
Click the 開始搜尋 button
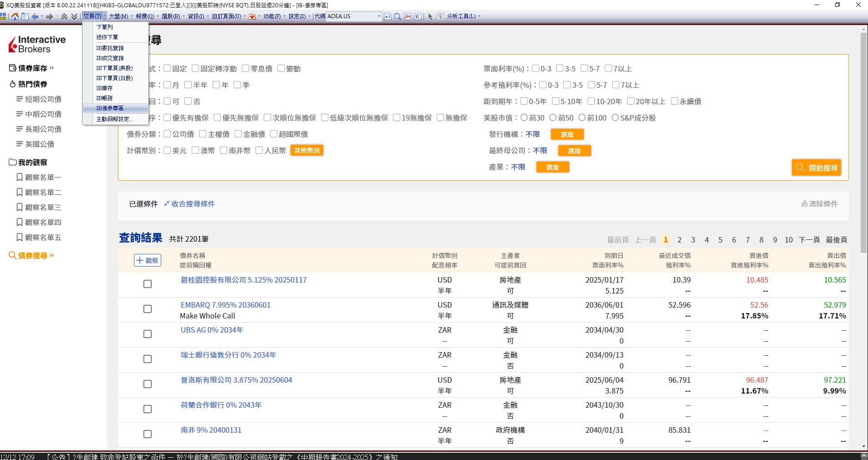pos(817,167)
